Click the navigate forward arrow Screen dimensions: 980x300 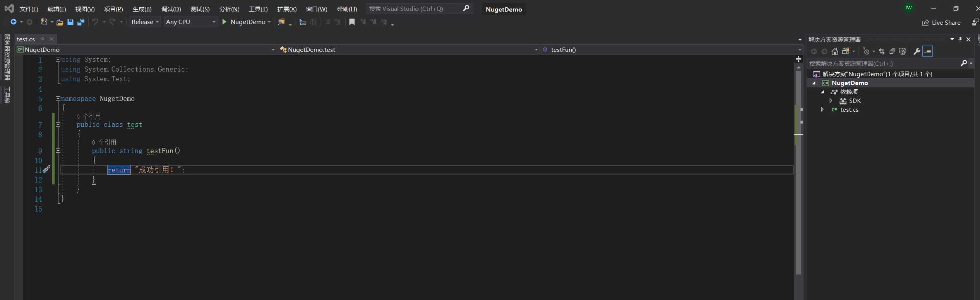[x=29, y=22]
